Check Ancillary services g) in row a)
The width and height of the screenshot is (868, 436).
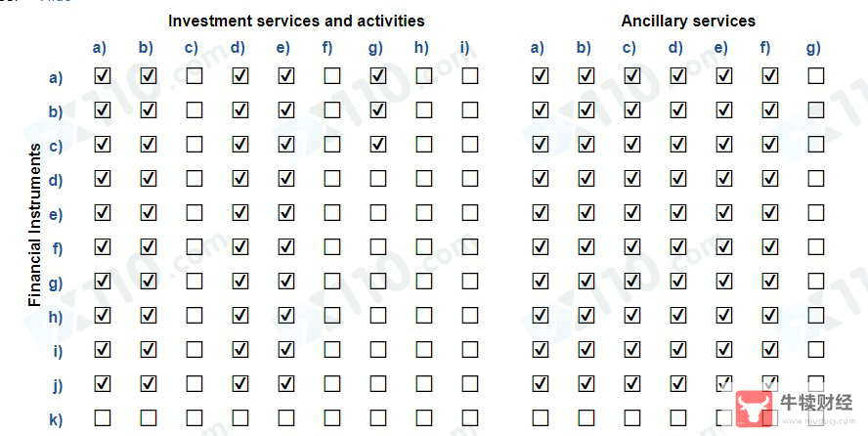816,76
